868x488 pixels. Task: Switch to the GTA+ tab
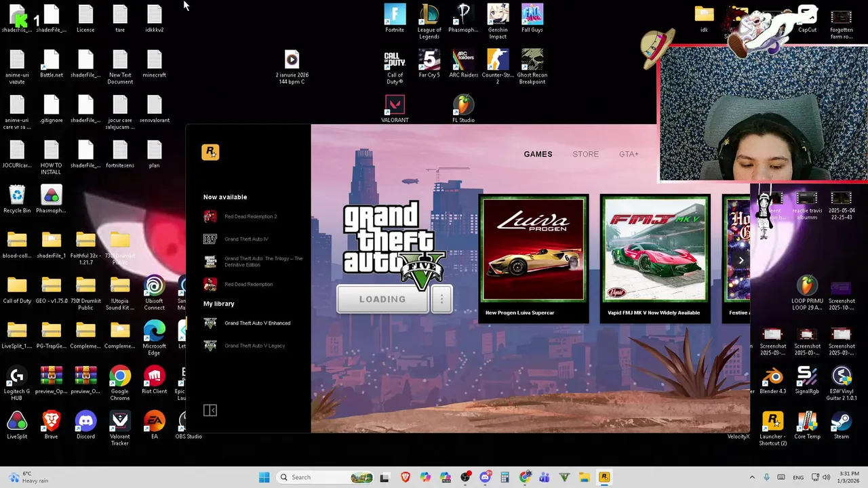pyautogui.click(x=629, y=154)
